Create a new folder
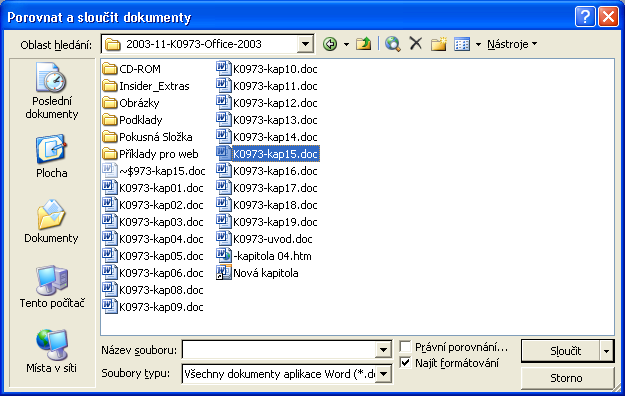Screen dimensions: 625x396 click(438, 44)
